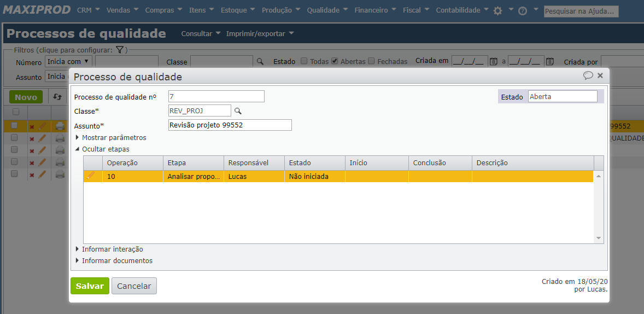Open the help question mark icon
Screen dimensions: 644x314
coord(523,11)
